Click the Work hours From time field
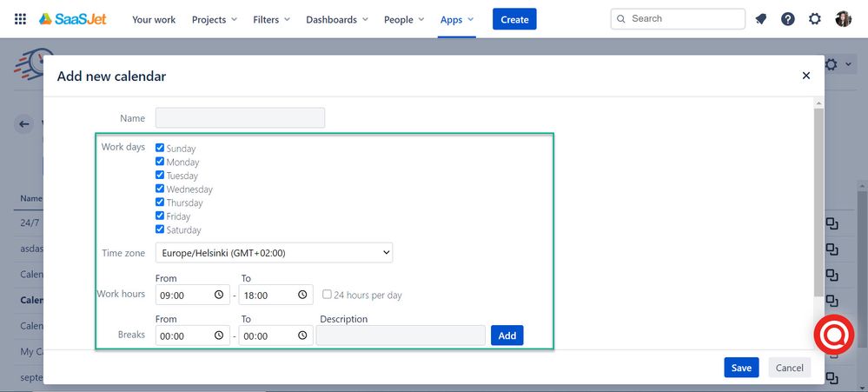The width and height of the screenshot is (868, 392). click(193, 296)
